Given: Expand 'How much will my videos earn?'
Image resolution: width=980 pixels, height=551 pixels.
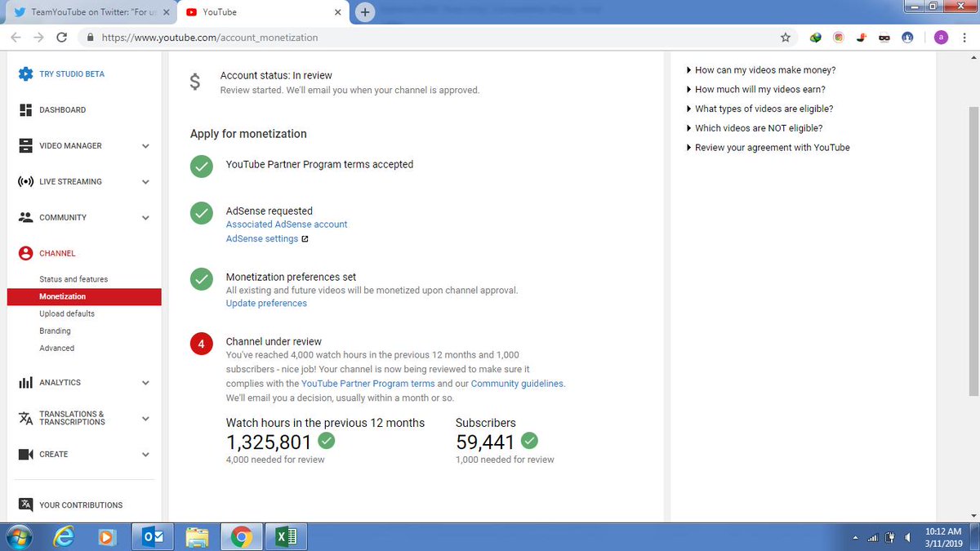Looking at the screenshot, I should click(756, 90).
